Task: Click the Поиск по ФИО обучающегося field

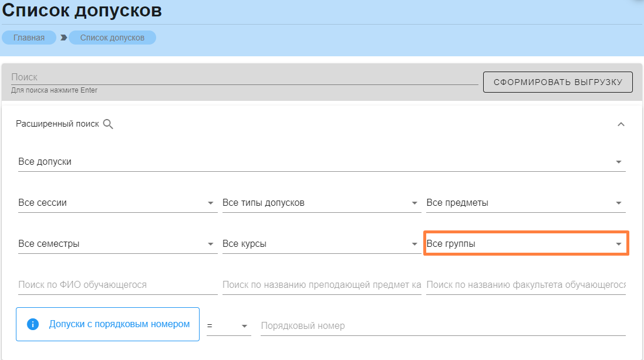Action: coord(117,285)
